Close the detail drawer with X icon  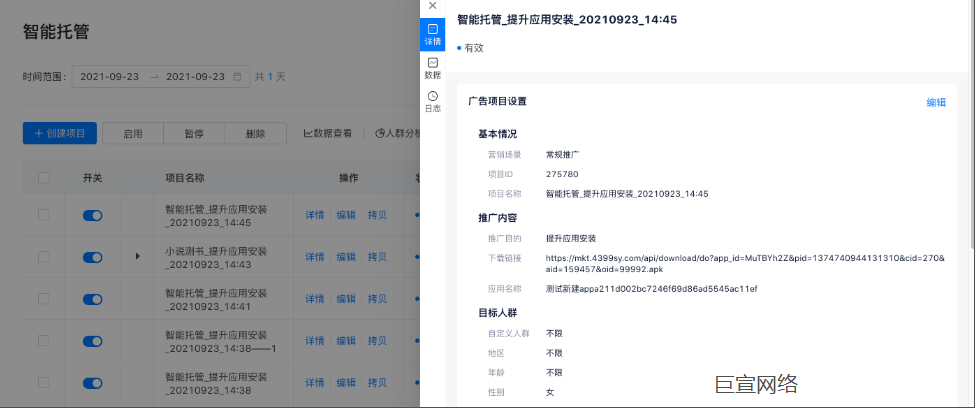point(433,6)
